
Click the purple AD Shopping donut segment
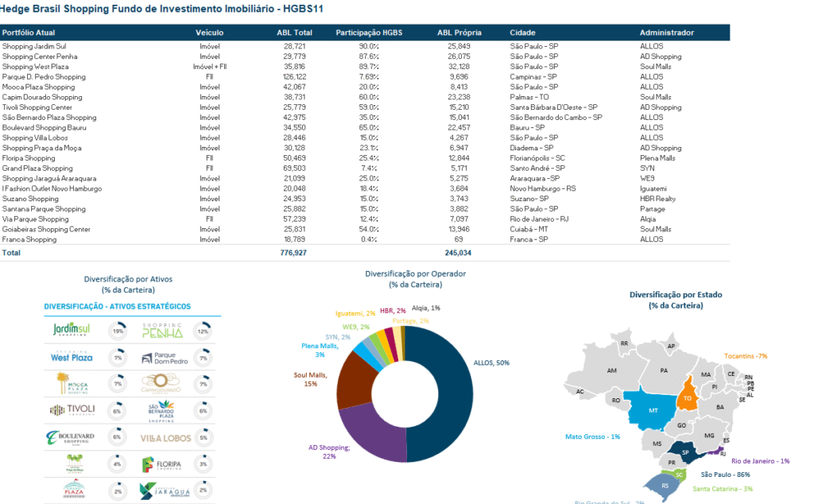click(371, 435)
